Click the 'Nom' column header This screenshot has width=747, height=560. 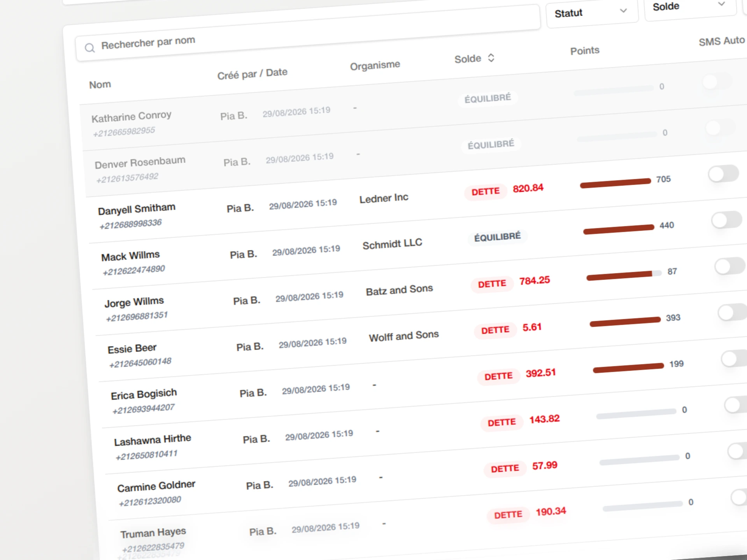pyautogui.click(x=100, y=84)
